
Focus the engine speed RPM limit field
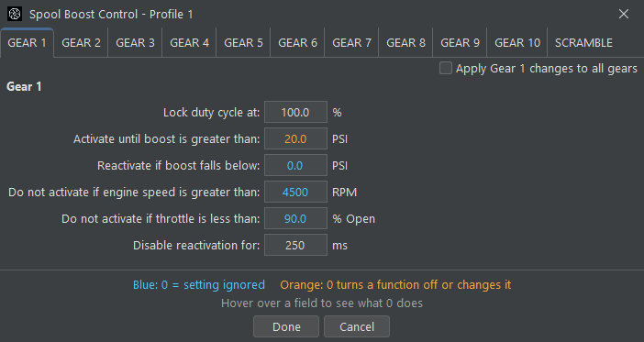295,193
